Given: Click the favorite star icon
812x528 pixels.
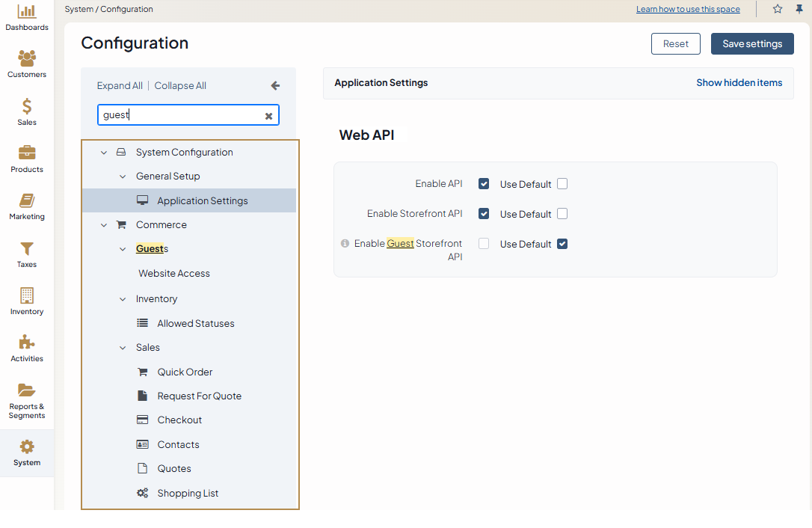Looking at the screenshot, I should (778, 9).
